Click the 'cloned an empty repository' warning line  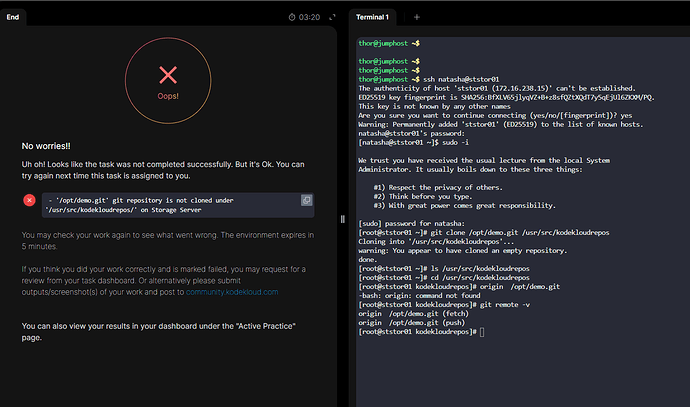click(463, 250)
